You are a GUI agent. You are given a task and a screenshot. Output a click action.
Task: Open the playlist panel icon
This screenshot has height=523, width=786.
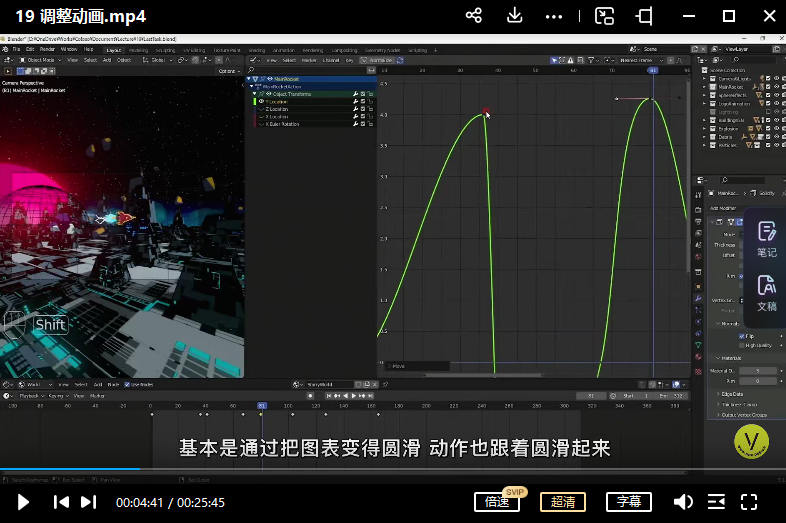pyautogui.click(x=716, y=502)
